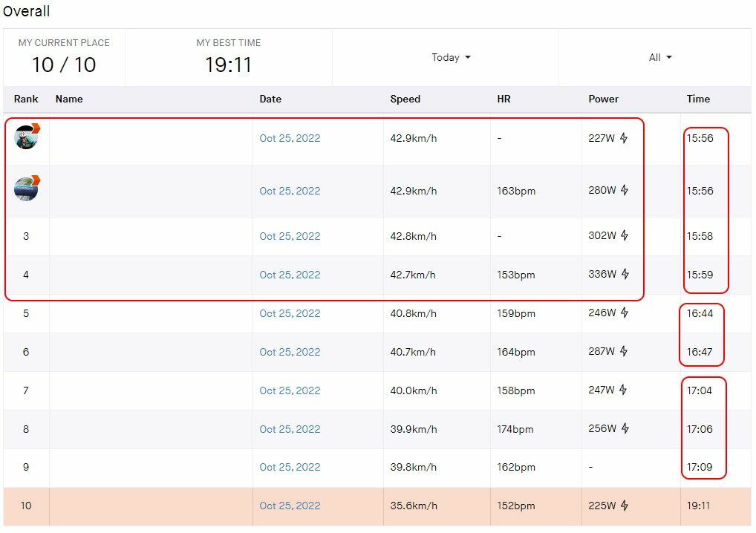Open date link in the 17:04 row
The height and width of the screenshot is (533, 756).
(x=290, y=390)
